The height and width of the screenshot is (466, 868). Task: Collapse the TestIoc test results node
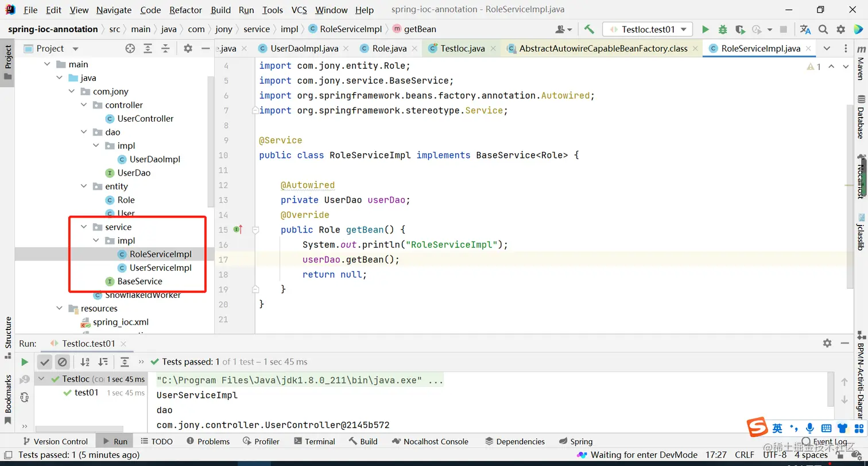coord(42,379)
